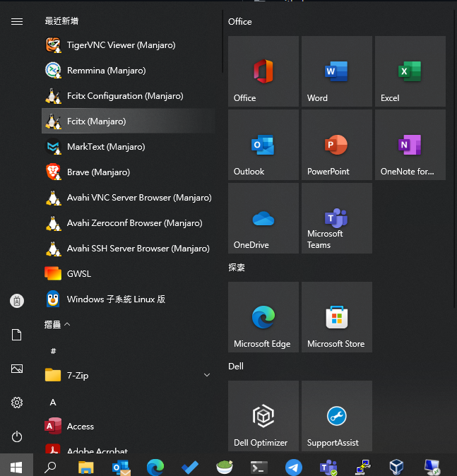Open Fcitx Configuration (Manjaro)

coord(128,95)
